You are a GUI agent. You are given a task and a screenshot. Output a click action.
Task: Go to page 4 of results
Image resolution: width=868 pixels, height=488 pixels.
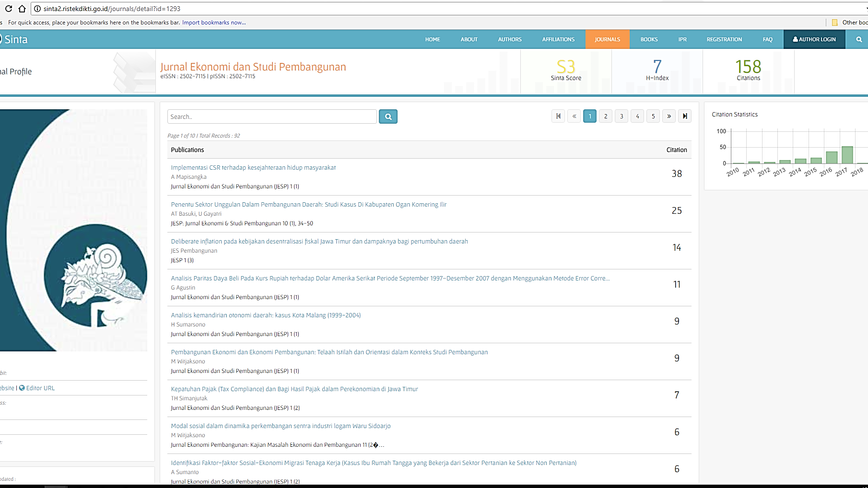click(x=637, y=116)
